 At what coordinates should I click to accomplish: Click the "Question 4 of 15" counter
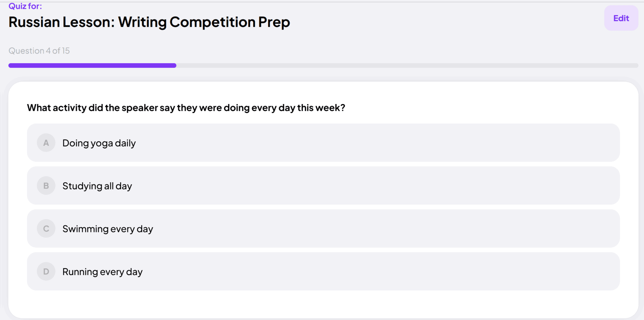pos(39,51)
